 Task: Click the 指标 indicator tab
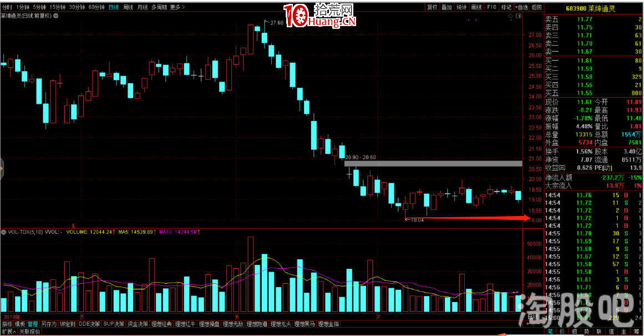(7, 324)
